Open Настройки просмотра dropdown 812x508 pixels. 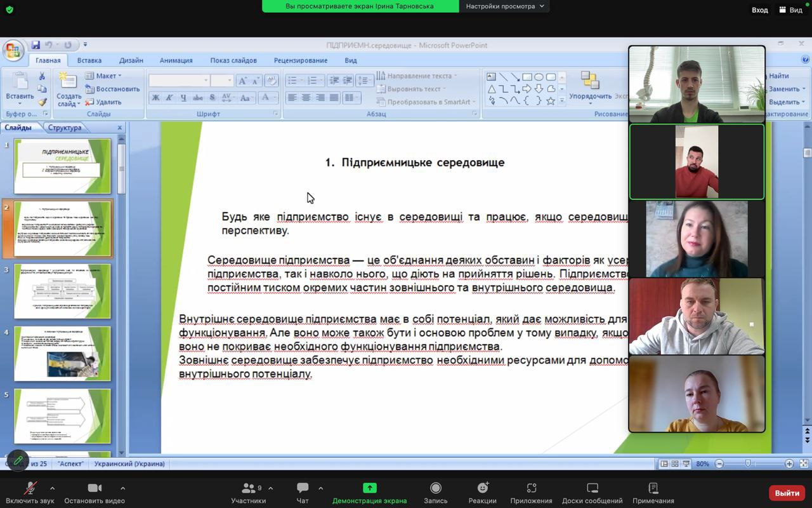point(504,6)
